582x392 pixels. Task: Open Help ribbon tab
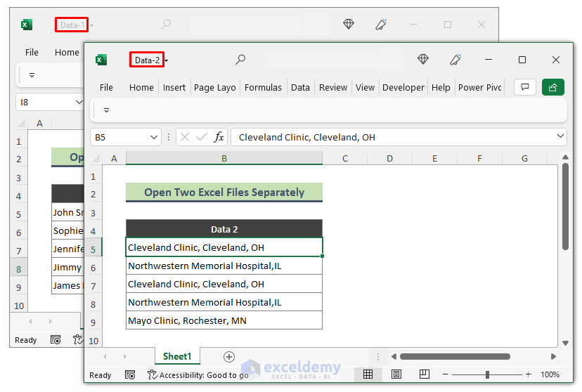(x=441, y=88)
